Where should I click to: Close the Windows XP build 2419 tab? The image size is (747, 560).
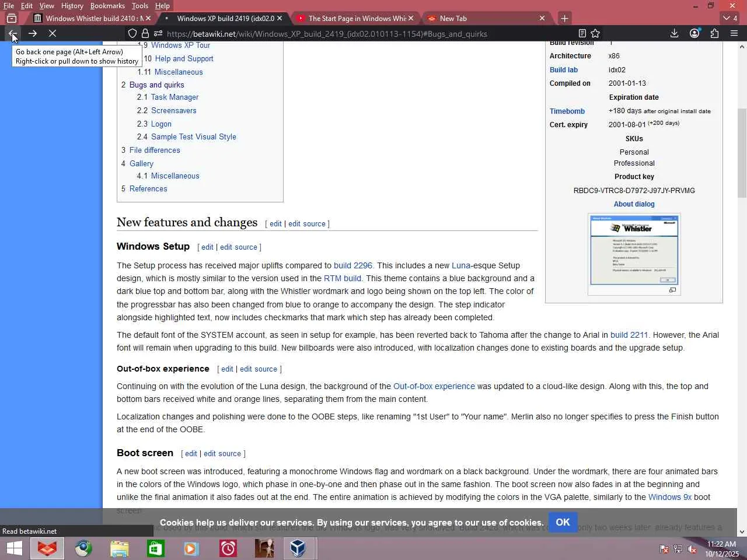point(280,19)
